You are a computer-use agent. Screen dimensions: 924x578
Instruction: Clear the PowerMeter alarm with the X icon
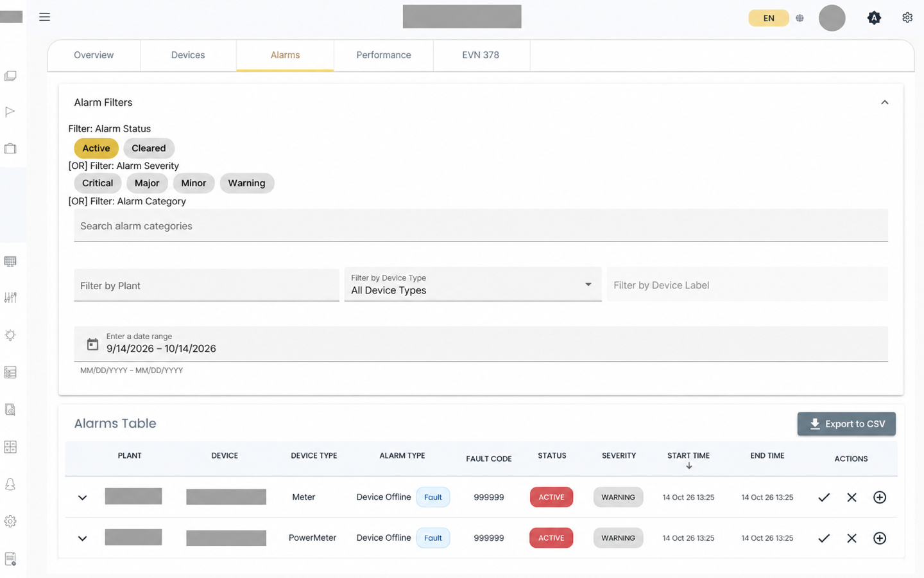pos(851,538)
